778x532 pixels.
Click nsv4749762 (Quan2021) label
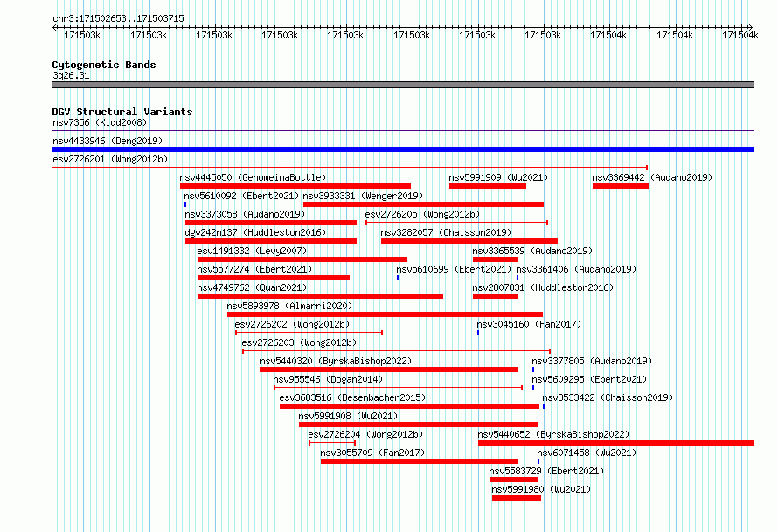coord(252,287)
